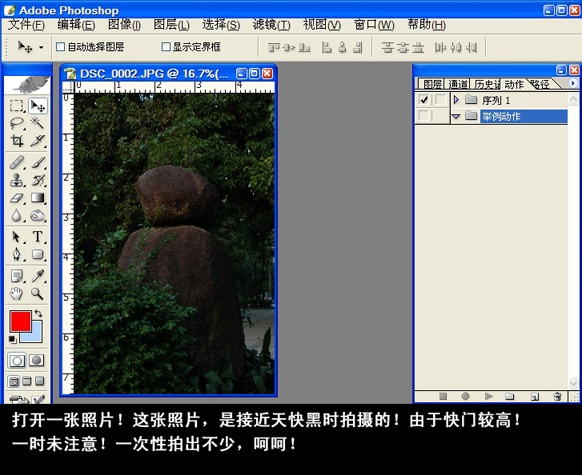Choose Full Screen Mode button
The height and width of the screenshot is (475, 582).
point(40,381)
